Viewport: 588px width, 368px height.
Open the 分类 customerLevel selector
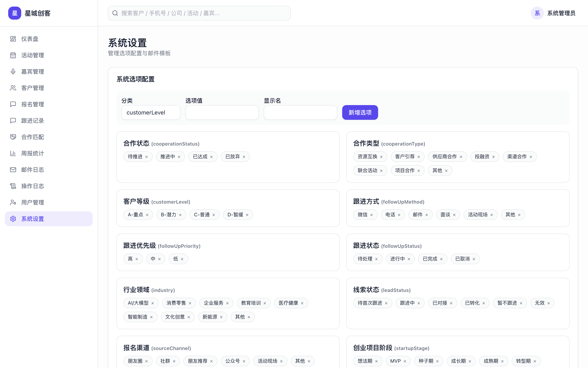151,112
